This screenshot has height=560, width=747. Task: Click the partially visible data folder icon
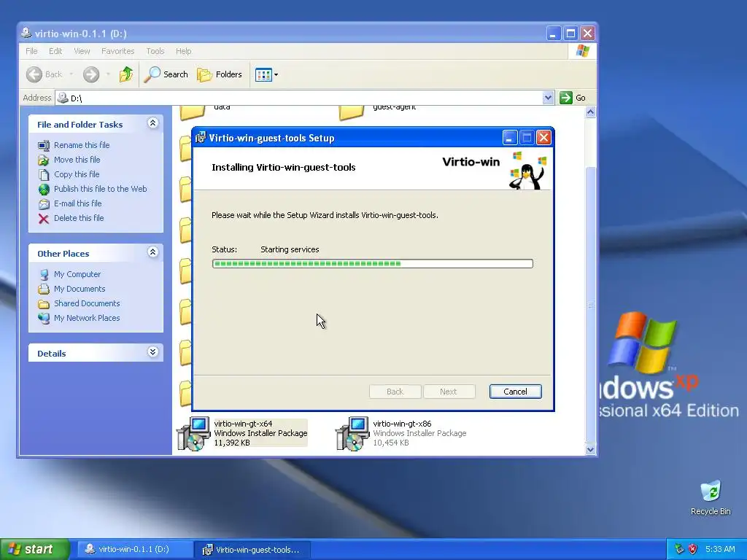[x=193, y=112]
